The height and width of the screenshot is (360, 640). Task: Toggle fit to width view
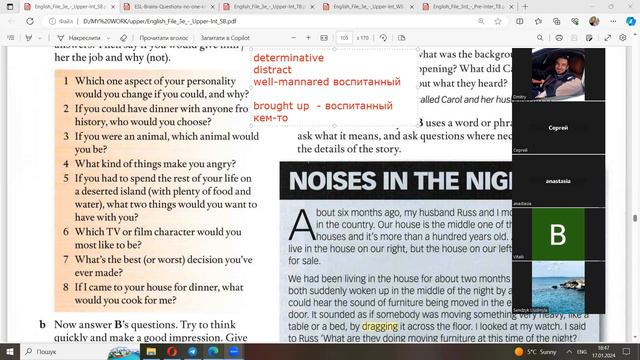(x=324, y=38)
